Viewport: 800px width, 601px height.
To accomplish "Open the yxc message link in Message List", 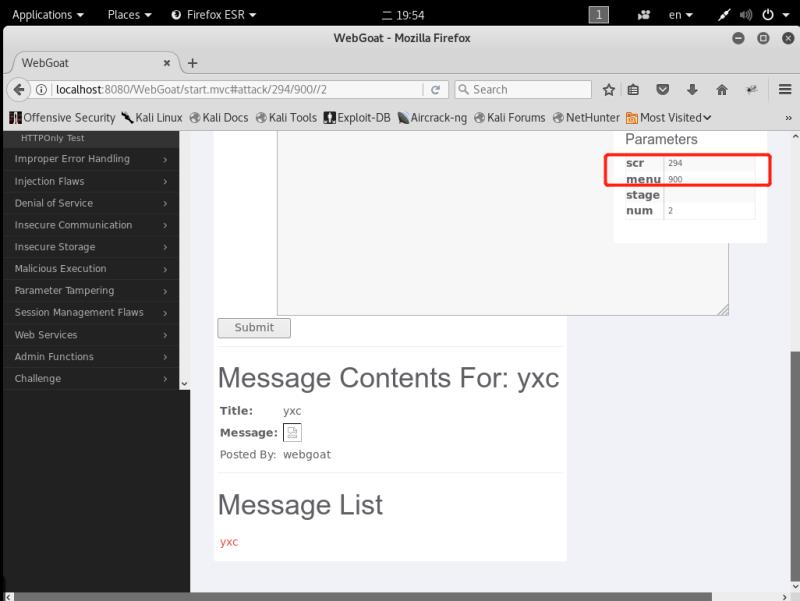I will [229, 542].
